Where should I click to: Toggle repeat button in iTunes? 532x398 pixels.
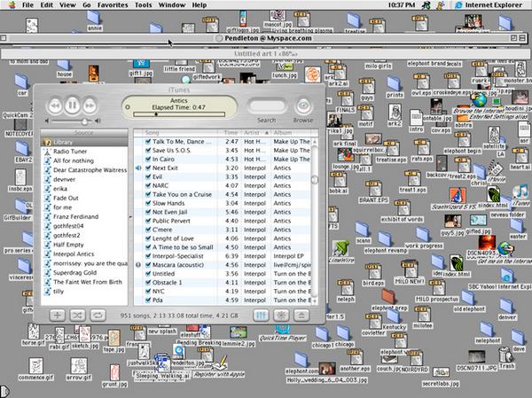click(98, 316)
